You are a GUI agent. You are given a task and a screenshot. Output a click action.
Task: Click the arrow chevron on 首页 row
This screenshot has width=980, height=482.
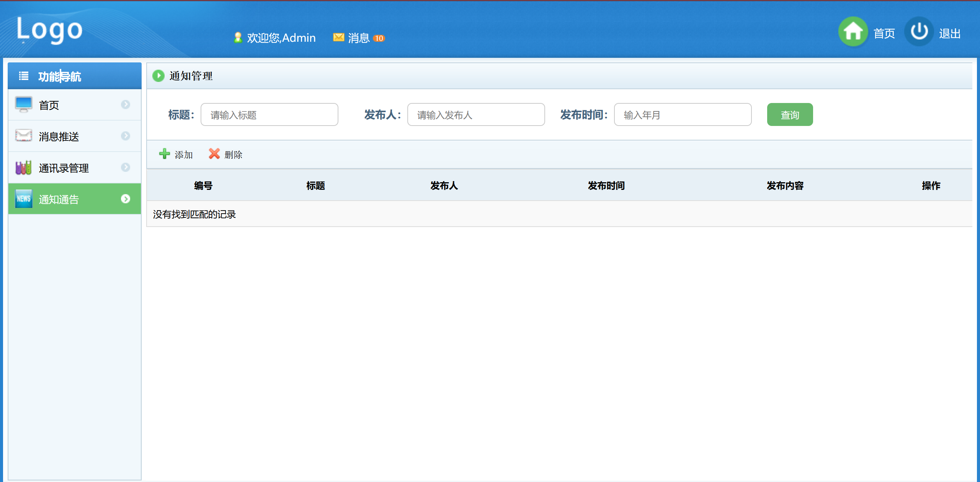(x=126, y=105)
